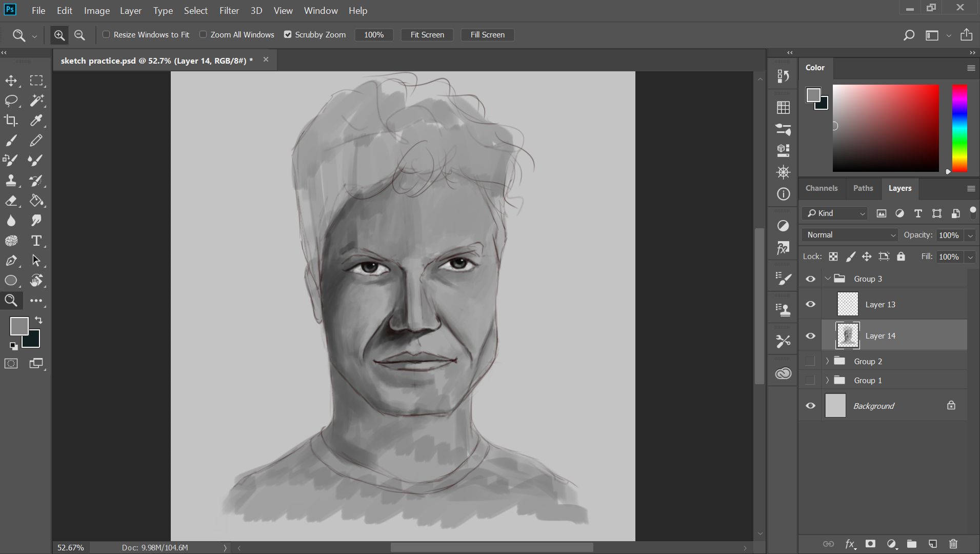Viewport: 980px width, 554px height.
Task: Switch to the Channels tab
Action: (821, 188)
